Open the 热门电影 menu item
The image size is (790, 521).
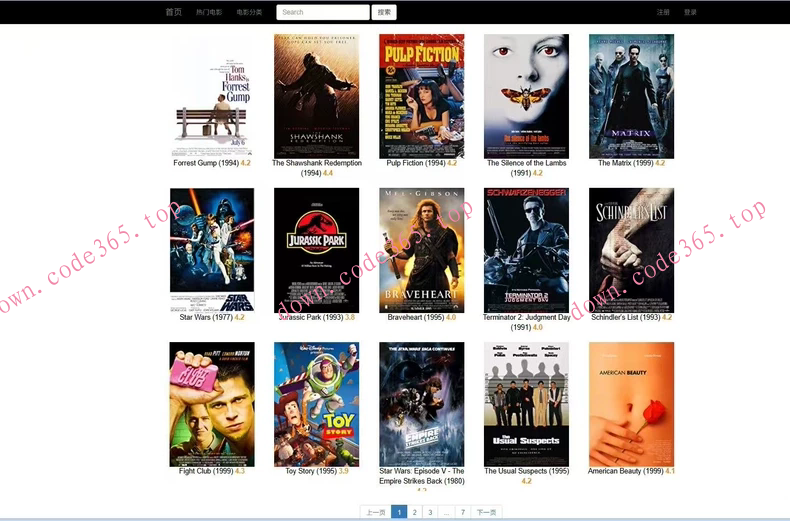pyautogui.click(x=209, y=12)
